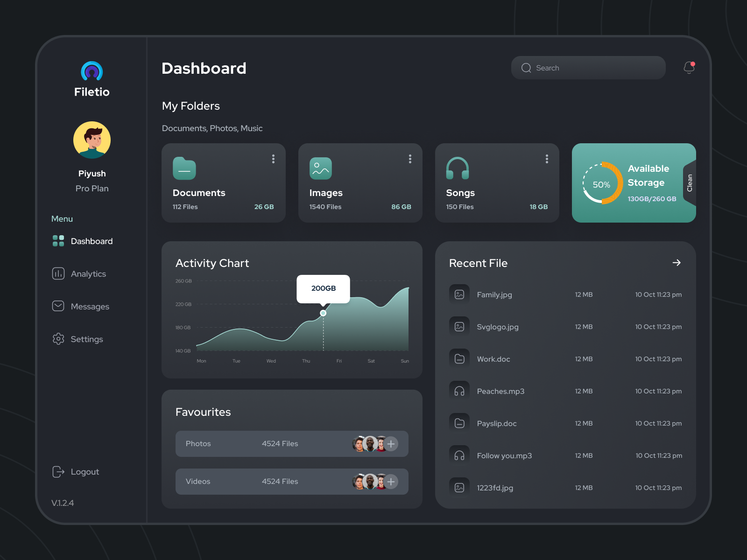Click the Images picture icon
747x560 pixels.
[321, 168]
